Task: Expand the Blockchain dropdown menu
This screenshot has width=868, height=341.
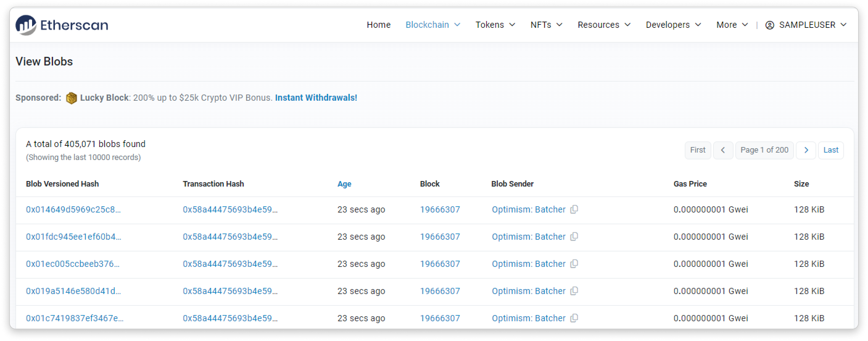Action: coord(433,25)
